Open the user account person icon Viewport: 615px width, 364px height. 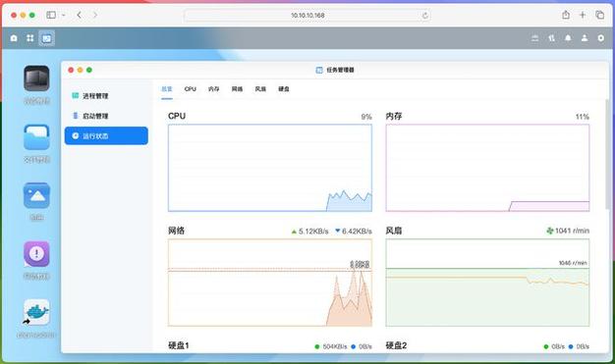(x=585, y=38)
